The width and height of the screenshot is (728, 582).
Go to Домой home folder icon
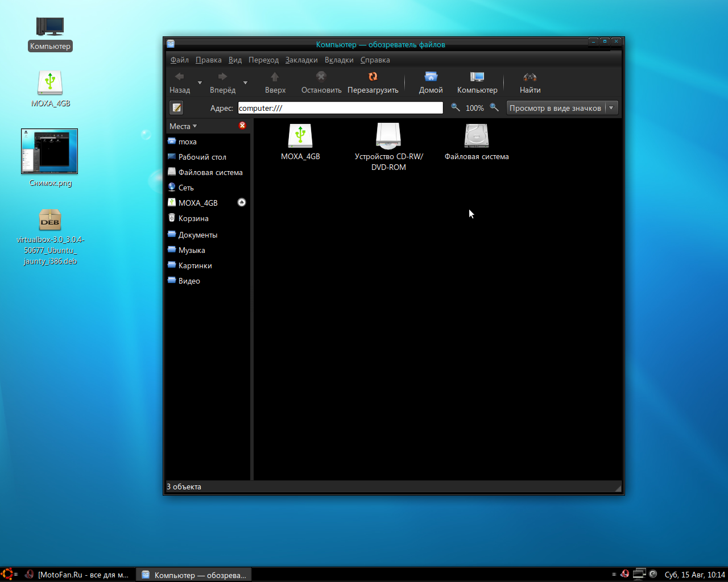431,77
